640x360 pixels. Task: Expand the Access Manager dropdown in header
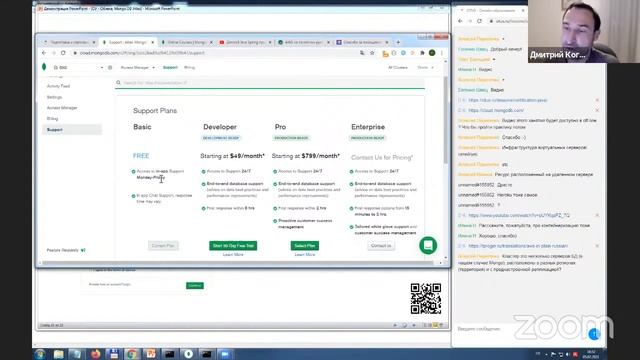[x=138, y=67]
